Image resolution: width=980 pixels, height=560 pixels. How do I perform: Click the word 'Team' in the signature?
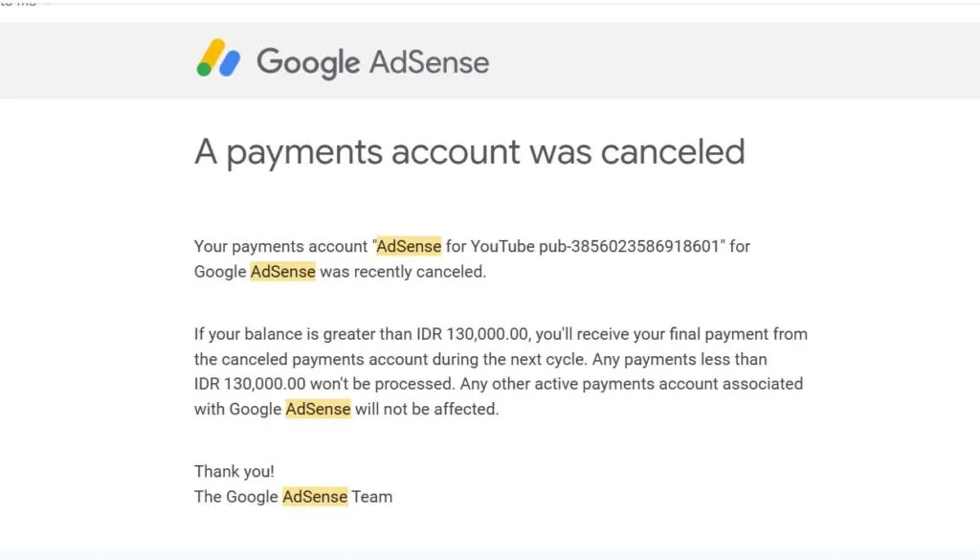coord(371,496)
